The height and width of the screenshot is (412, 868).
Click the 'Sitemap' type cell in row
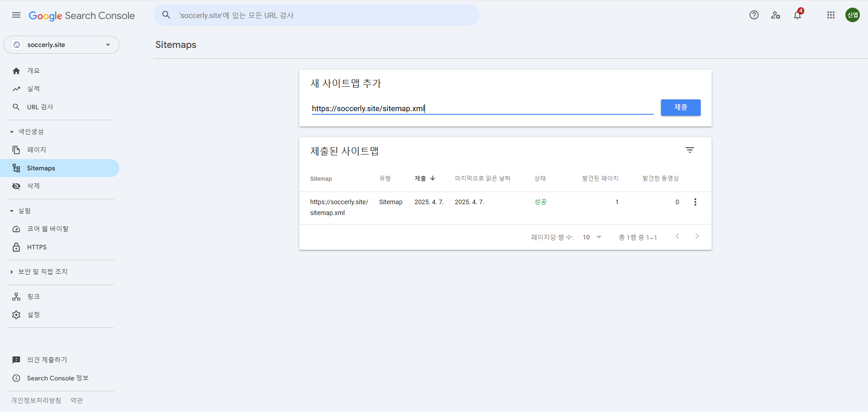pos(391,202)
